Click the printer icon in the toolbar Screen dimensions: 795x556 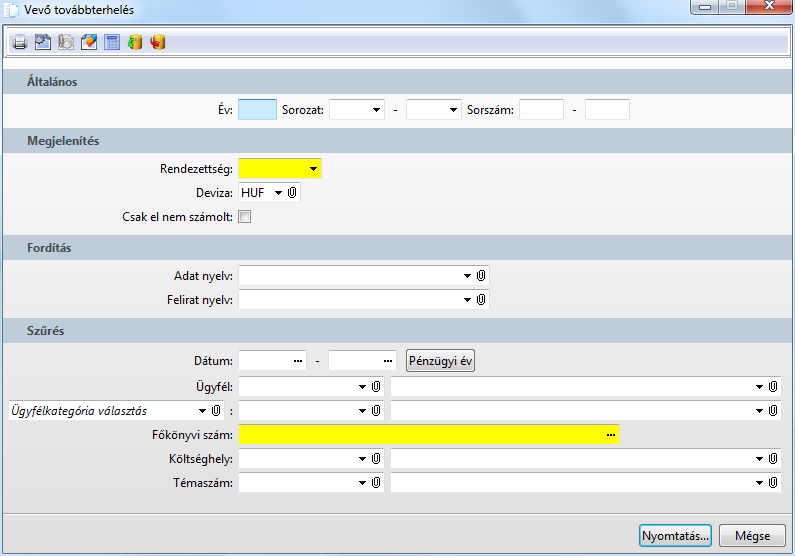point(20,42)
